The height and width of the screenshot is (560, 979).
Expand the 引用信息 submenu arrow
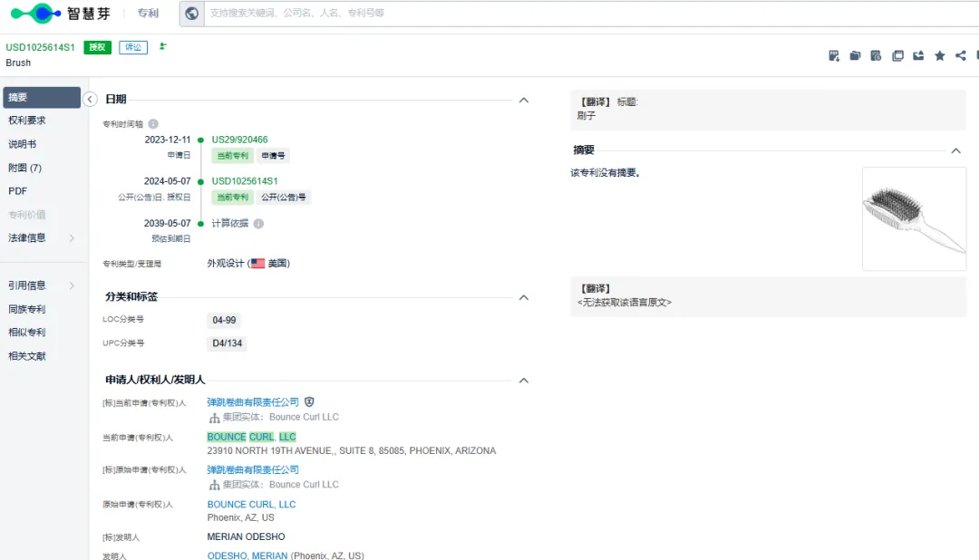(72, 285)
